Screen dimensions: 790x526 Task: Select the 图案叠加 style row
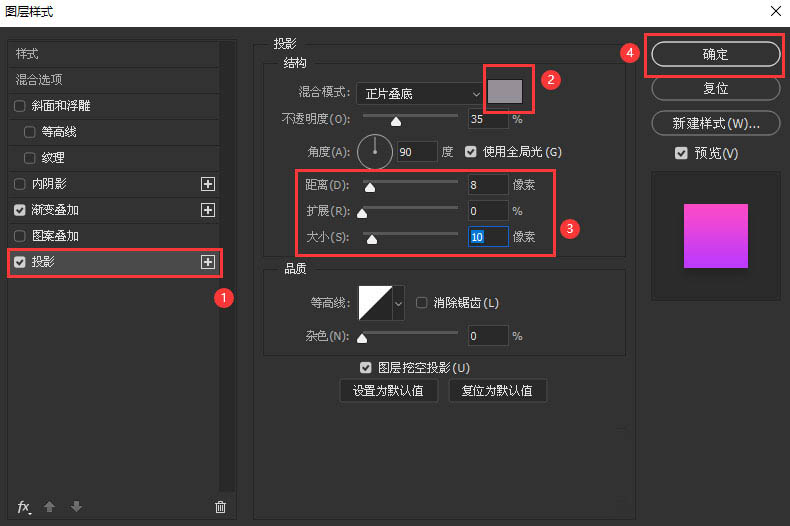pos(114,236)
